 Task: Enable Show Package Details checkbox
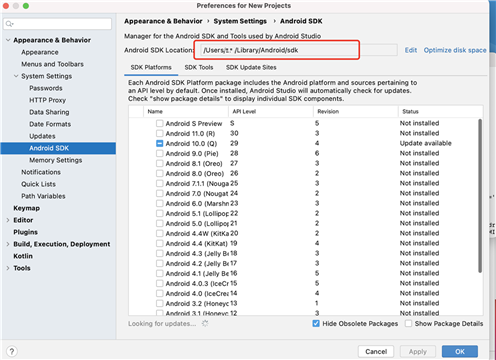tap(408, 323)
